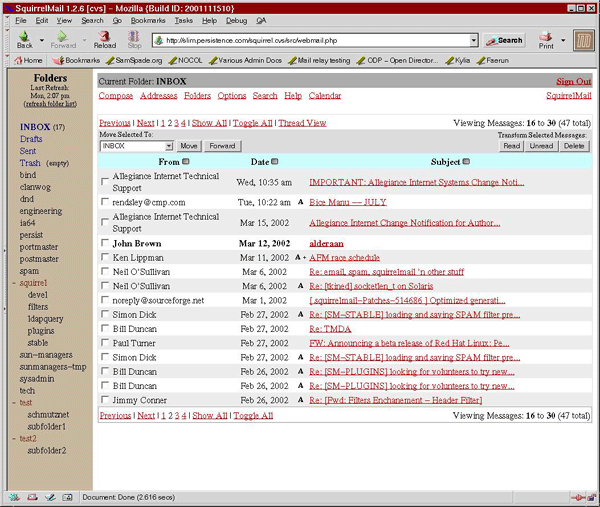Screen dimensions: 600x507
Task: Open the Mail relay testing bookmark
Action: click(320, 60)
